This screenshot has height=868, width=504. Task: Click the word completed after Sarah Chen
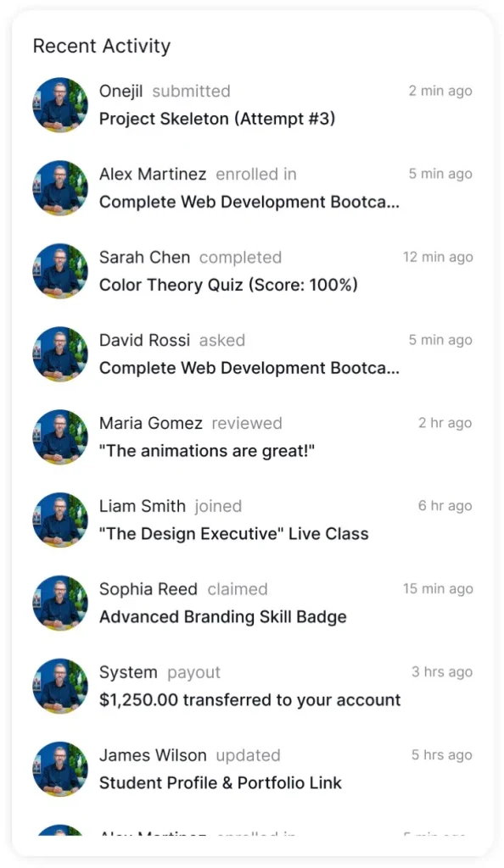(x=240, y=258)
